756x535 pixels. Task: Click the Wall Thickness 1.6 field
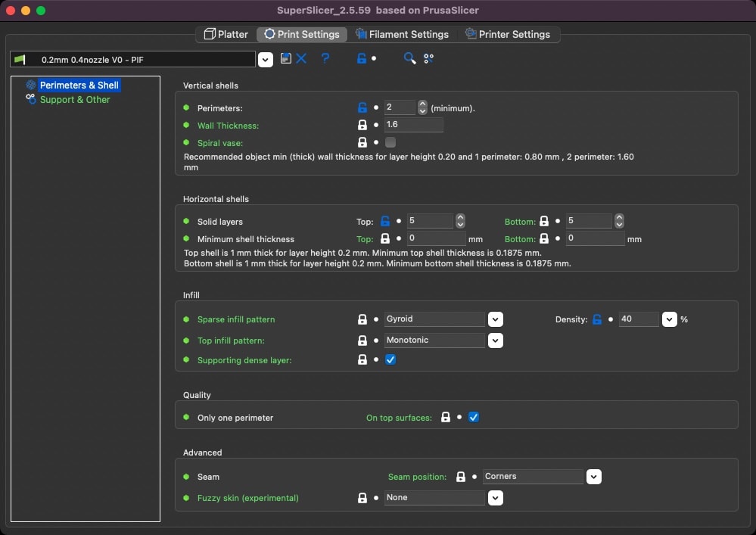tap(414, 125)
